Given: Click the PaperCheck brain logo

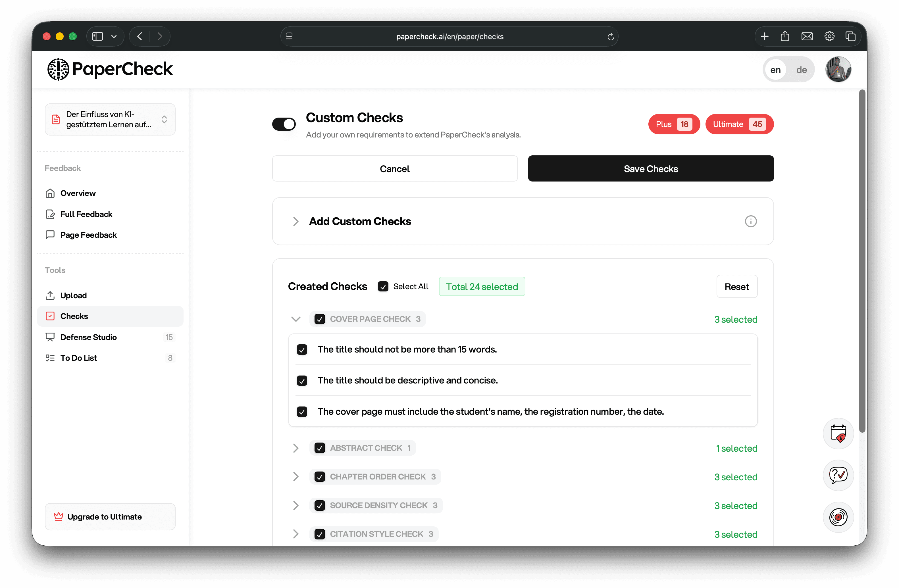Looking at the screenshot, I should (x=58, y=69).
